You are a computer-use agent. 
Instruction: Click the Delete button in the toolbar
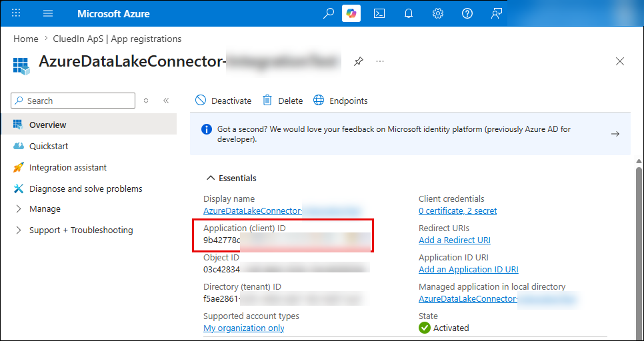click(283, 101)
